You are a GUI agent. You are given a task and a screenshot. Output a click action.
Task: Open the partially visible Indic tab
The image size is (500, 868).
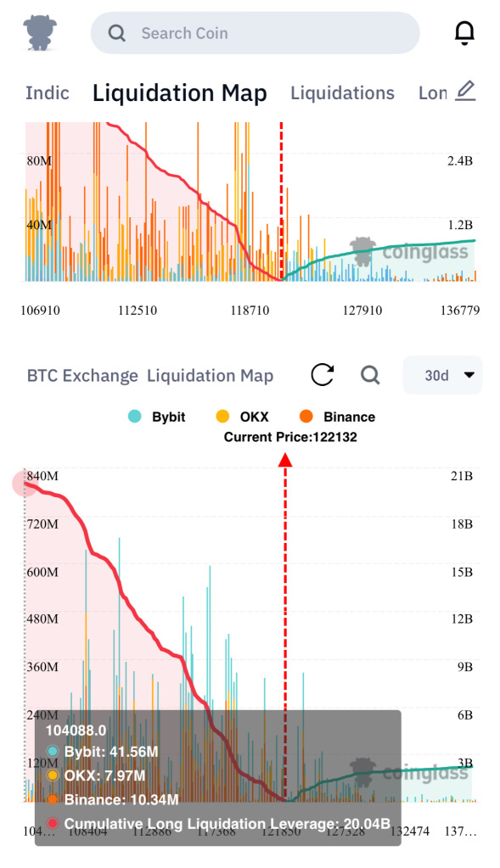click(x=47, y=93)
